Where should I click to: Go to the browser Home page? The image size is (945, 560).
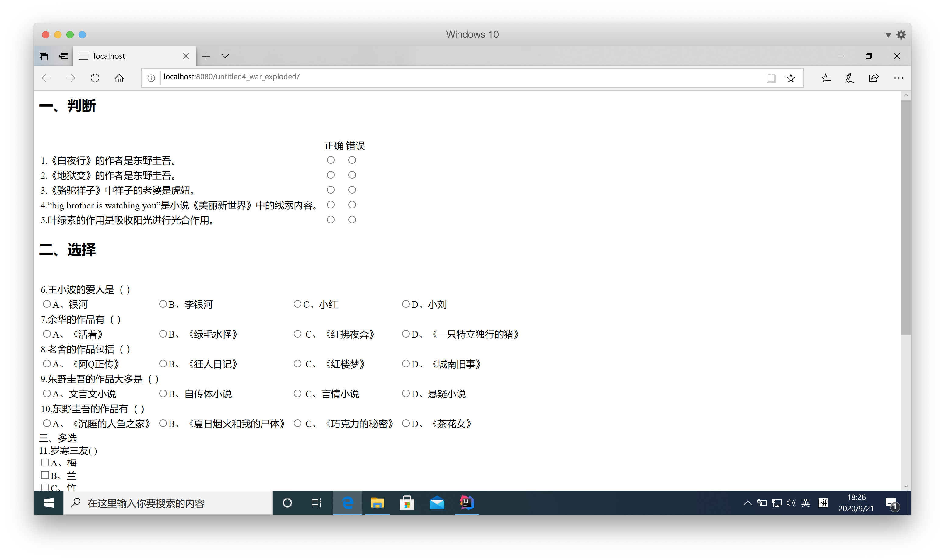coord(119,78)
